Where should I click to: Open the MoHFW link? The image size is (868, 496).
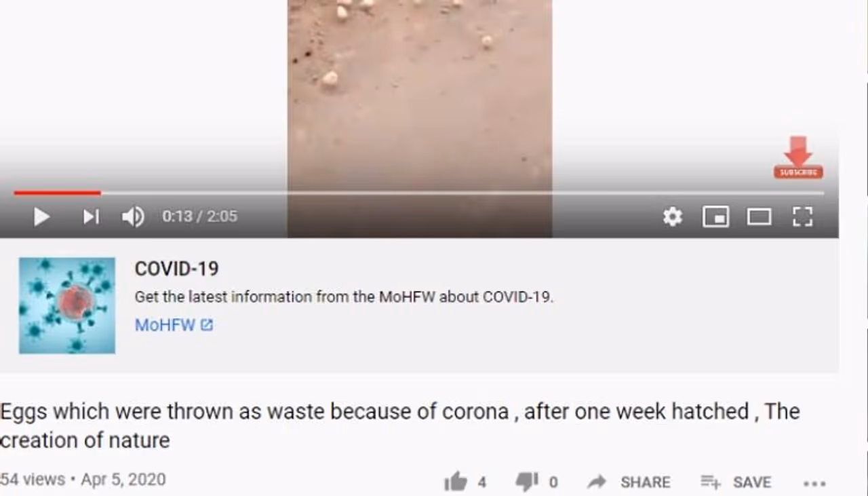(165, 325)
